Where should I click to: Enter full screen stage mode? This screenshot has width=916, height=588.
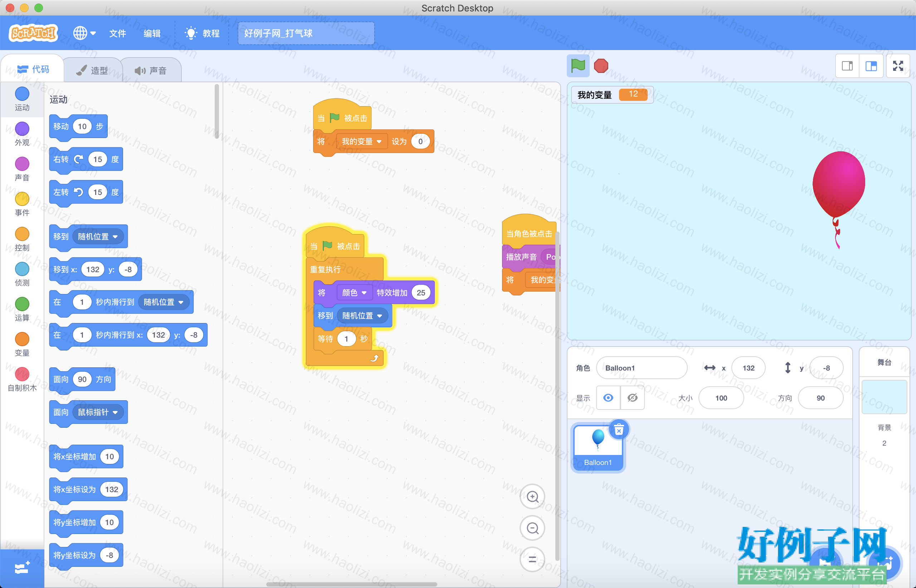898,66
